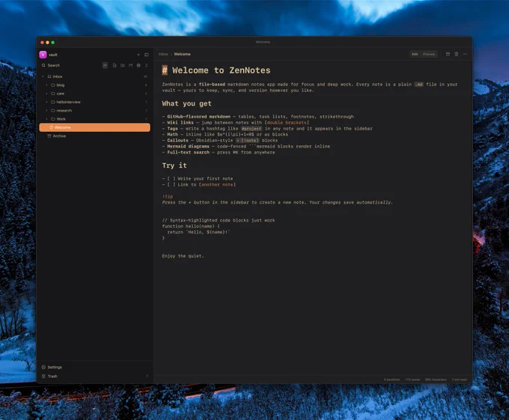Open the Settings label
The image size is (509, 420).
tap(55, 367)
